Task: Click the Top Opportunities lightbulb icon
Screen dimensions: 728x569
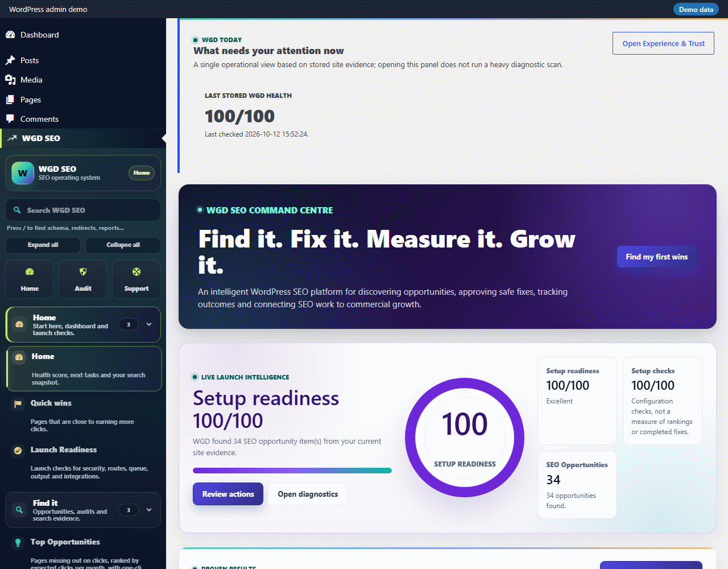Action: [x=18, y=542]
